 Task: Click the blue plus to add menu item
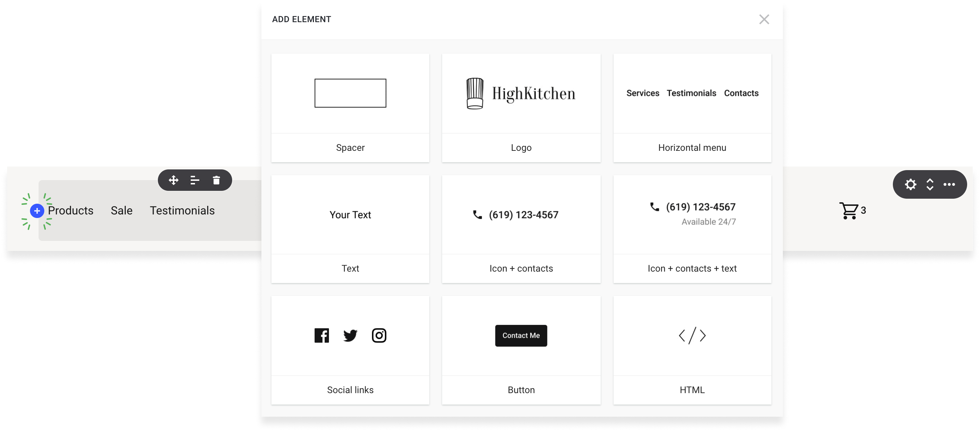point(37,210)
